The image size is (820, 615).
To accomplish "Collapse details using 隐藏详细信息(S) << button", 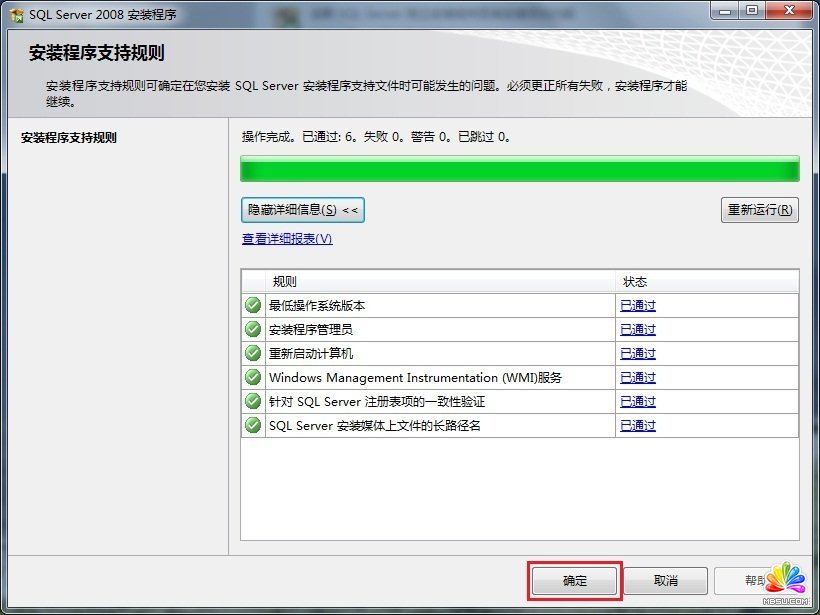I will 301,210.
